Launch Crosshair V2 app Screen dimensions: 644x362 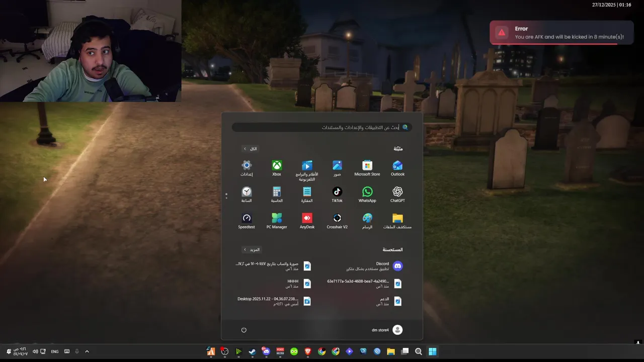coord(337,221)
